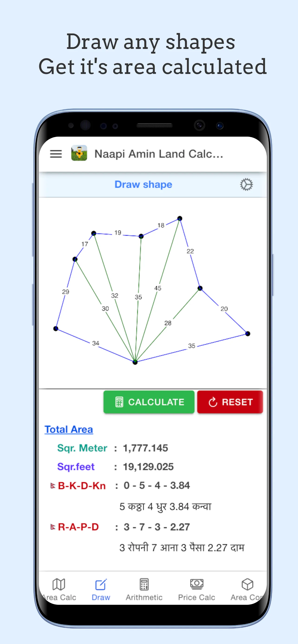Viewport: 298px width, 644px height.
Task: Tap the Nepal flag icon beside B-K-D-Kn
Action: click(53, 485)
